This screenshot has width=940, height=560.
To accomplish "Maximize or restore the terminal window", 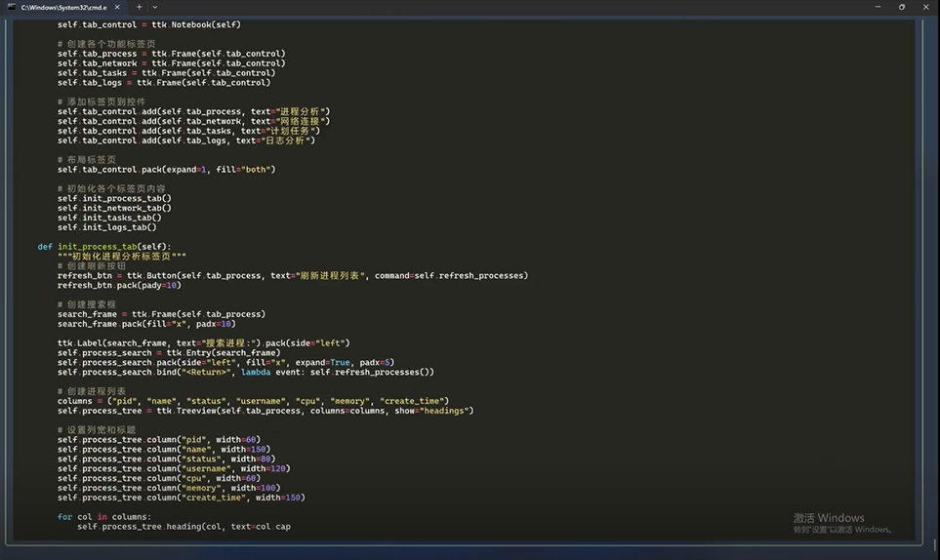I will click(902, 7).
